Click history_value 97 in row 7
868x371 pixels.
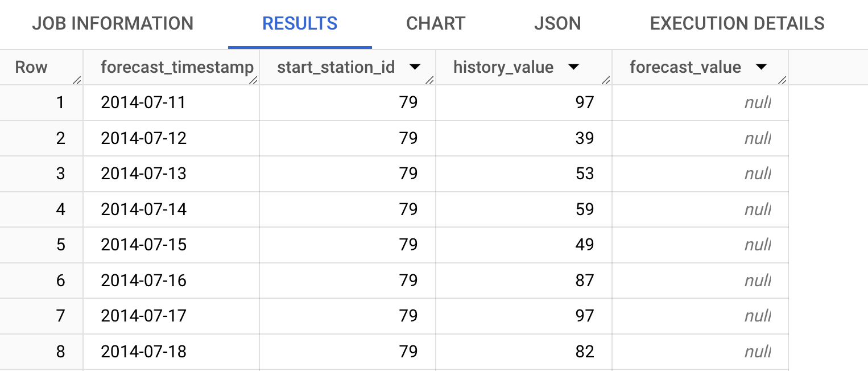584,316
